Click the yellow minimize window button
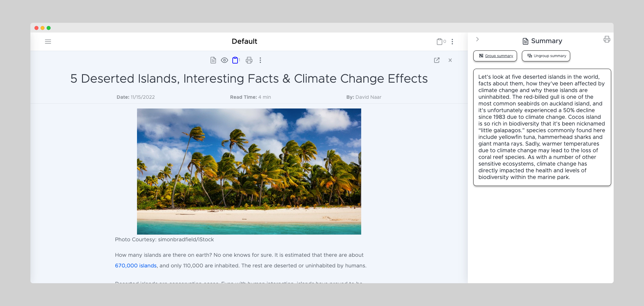This screenshot has height=306, width=644. (x=43, y=28)
